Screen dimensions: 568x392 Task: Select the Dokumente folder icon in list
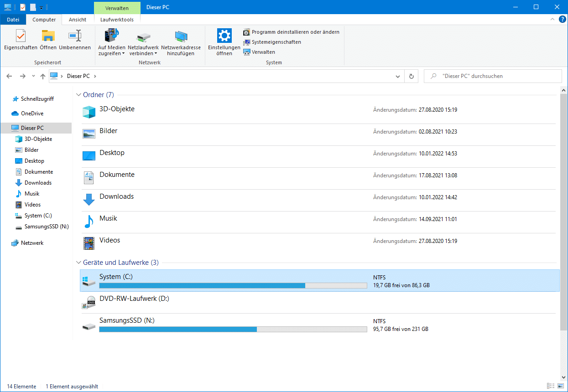89,177
